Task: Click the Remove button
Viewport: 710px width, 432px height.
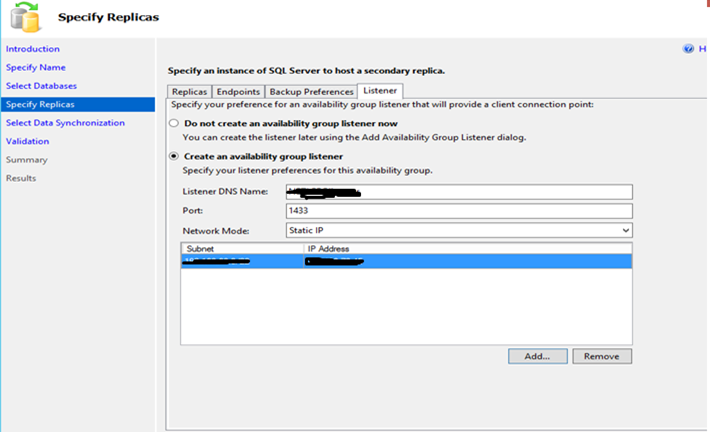Action: [601, 356]
